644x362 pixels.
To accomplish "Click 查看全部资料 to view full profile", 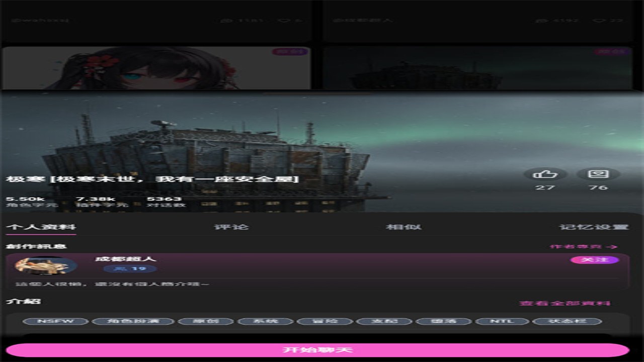I will [565, 303].
